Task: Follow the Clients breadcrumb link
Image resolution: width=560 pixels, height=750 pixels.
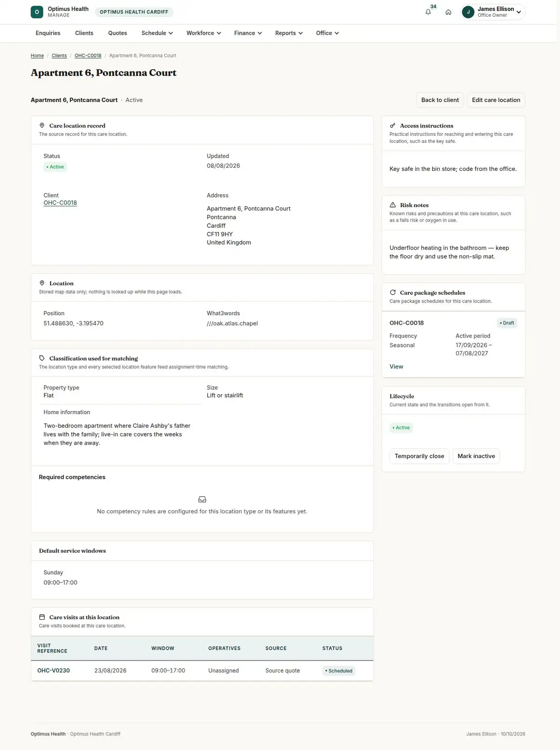Action: pos(59,56)
